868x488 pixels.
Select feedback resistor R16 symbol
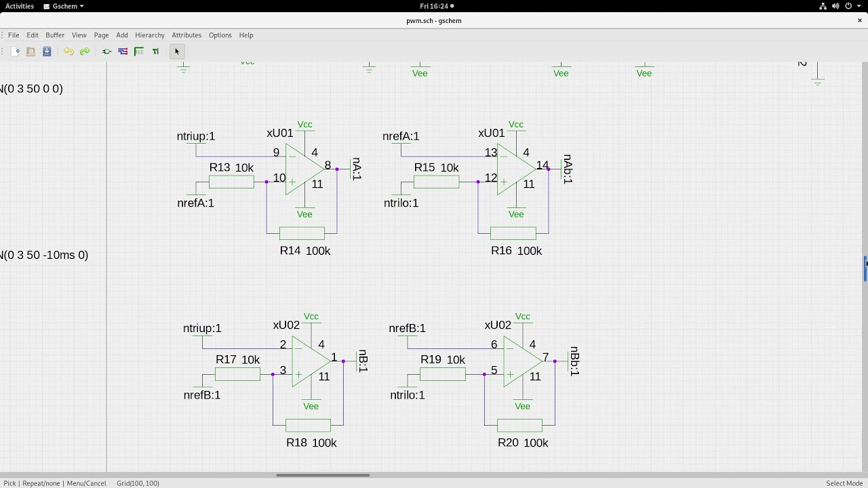(x=513, y=233)
